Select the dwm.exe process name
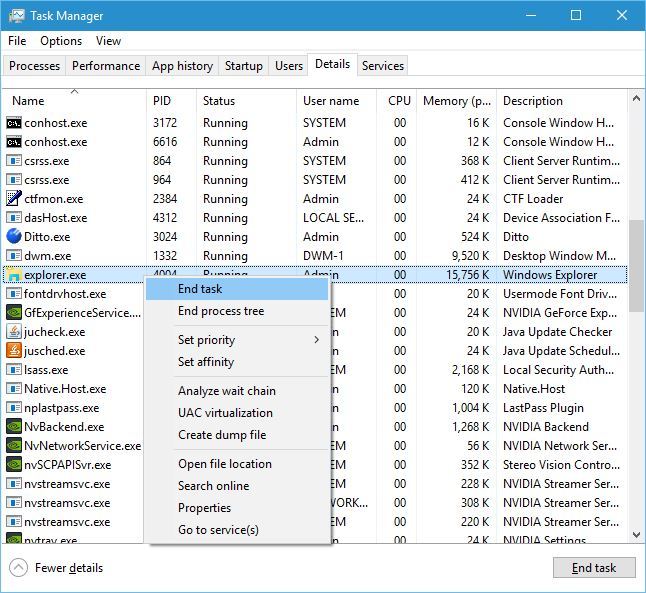Image resolution: width=646 pixels, height=593 pixels. (x=47, y=256)
